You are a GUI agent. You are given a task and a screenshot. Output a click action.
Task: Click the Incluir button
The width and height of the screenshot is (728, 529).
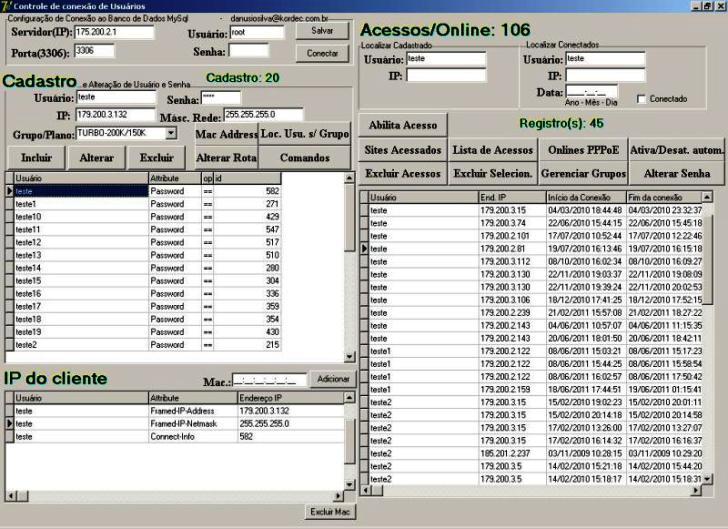[36, 158]
